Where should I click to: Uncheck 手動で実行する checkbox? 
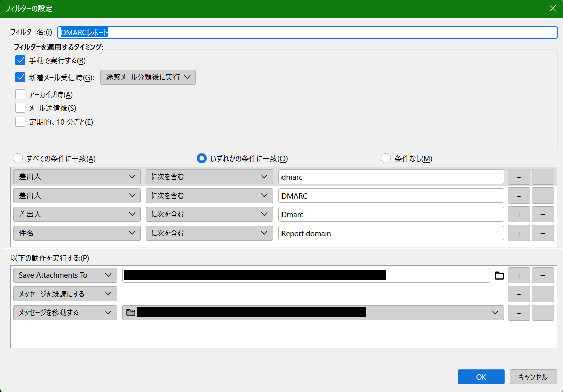[x=20, y=61]
